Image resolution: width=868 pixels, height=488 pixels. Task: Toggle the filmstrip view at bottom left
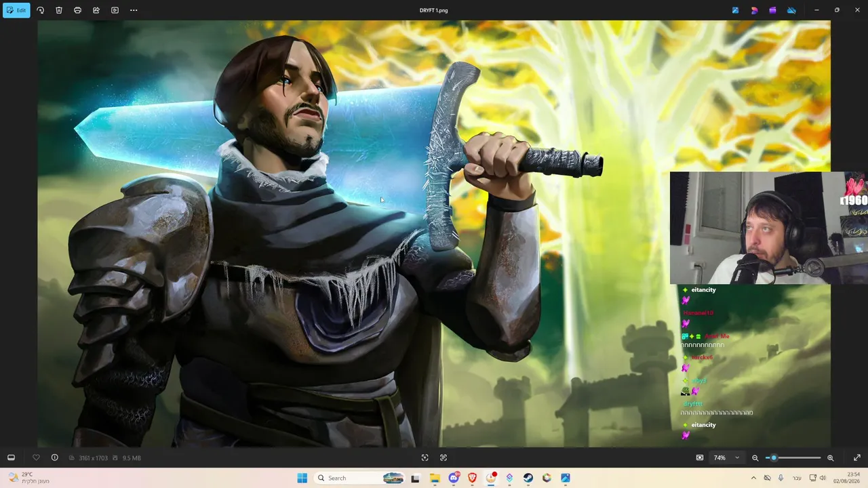coord(11,457)
